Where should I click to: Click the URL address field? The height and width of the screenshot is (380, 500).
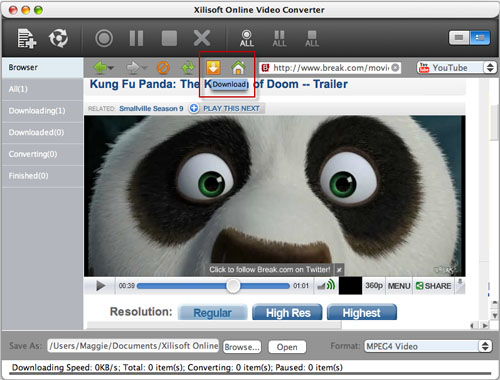pyautogui.click(x=330, y=68)
